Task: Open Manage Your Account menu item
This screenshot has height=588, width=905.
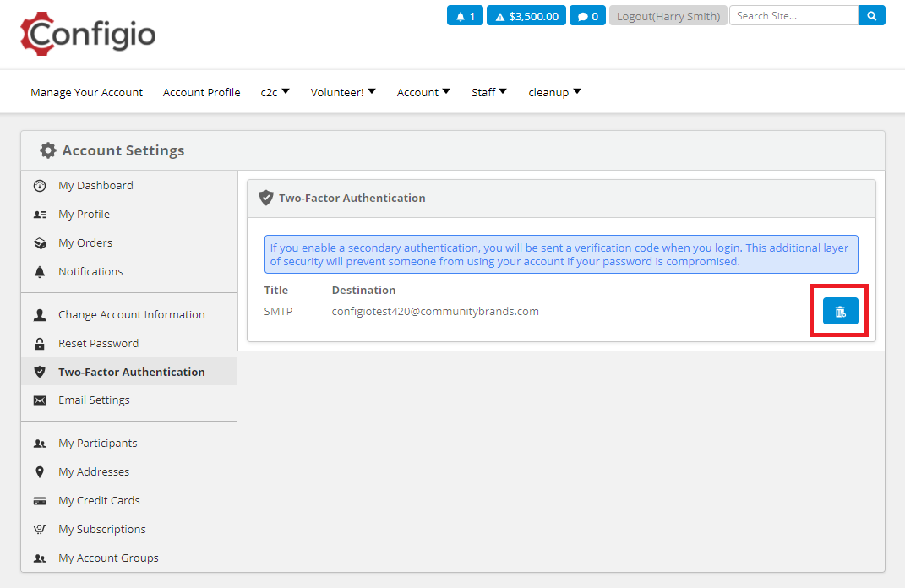Action: (x=86, y=92)
